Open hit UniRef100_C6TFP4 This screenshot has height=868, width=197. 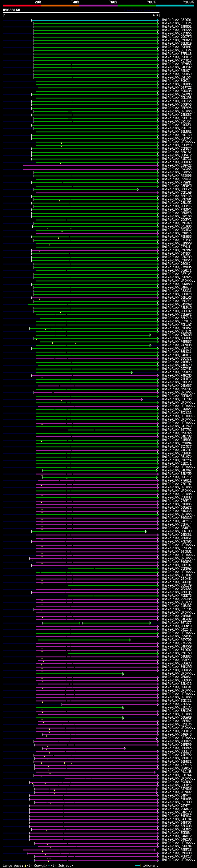(x=176, y=50)
